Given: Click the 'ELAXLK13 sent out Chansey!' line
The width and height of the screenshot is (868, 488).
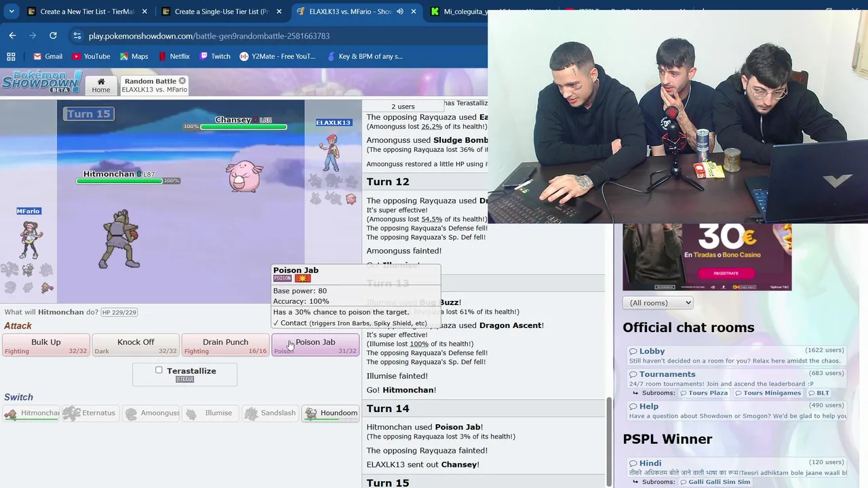Looking at the screenshot, I should click(423, 464).
